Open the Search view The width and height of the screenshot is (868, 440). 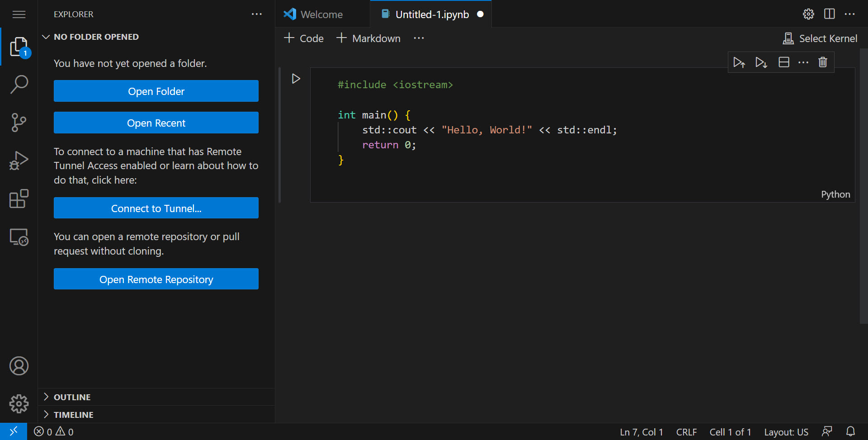coord(19,85)
